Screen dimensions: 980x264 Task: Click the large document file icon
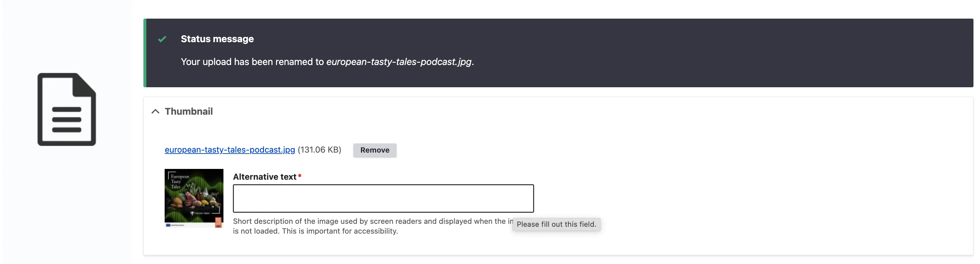67,109
